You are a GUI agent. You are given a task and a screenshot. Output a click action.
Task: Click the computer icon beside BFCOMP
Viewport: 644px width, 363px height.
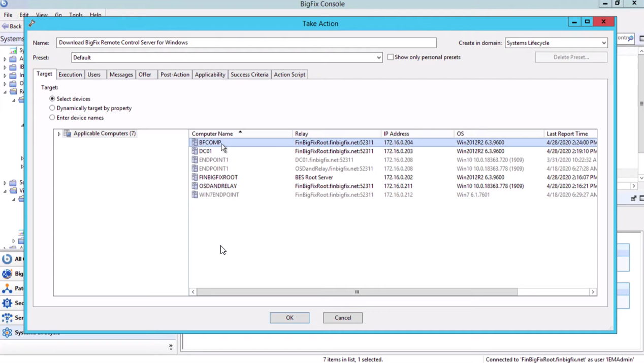[194, 142]
